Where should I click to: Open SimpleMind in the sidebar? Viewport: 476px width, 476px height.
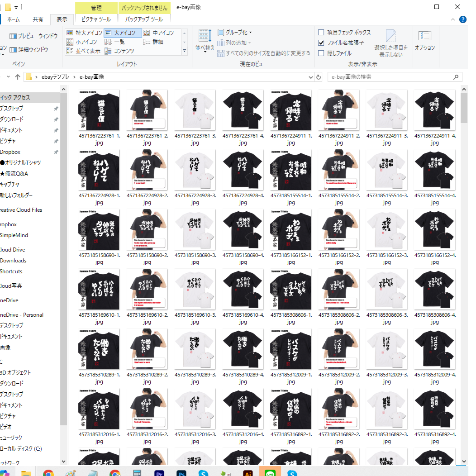[x=14, y=235]
